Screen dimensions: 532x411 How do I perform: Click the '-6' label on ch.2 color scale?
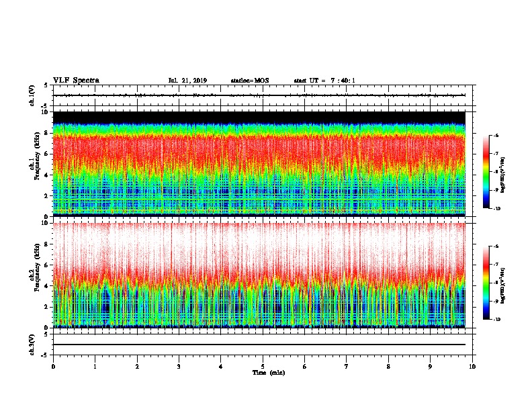coord(496,246)
